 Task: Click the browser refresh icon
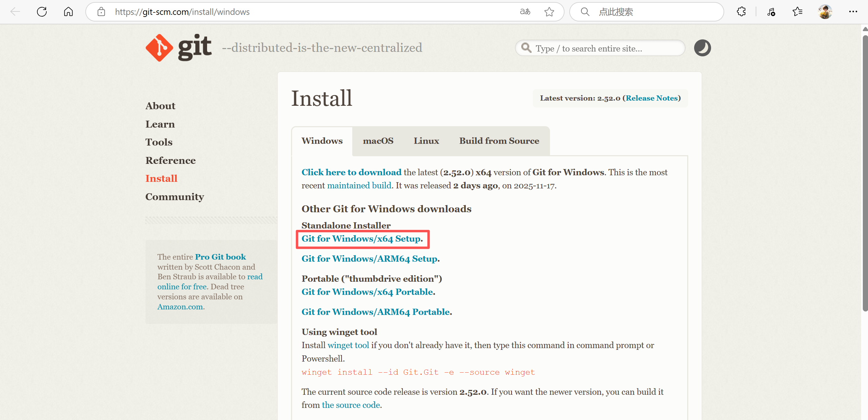pyautogui.click(x=42, y=12)
